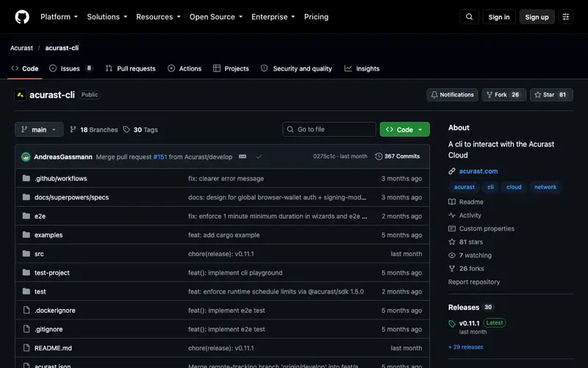This screenshot has height=368, width=588.
Task: Focus the Go to file search field
Action: pos(329,130)
